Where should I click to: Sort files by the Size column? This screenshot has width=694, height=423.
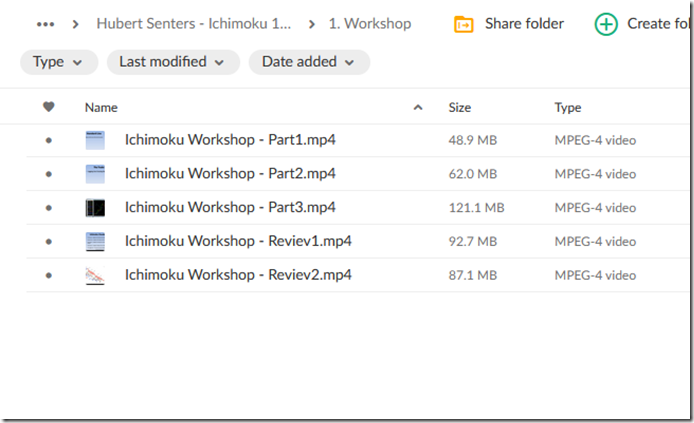[460, 107]
